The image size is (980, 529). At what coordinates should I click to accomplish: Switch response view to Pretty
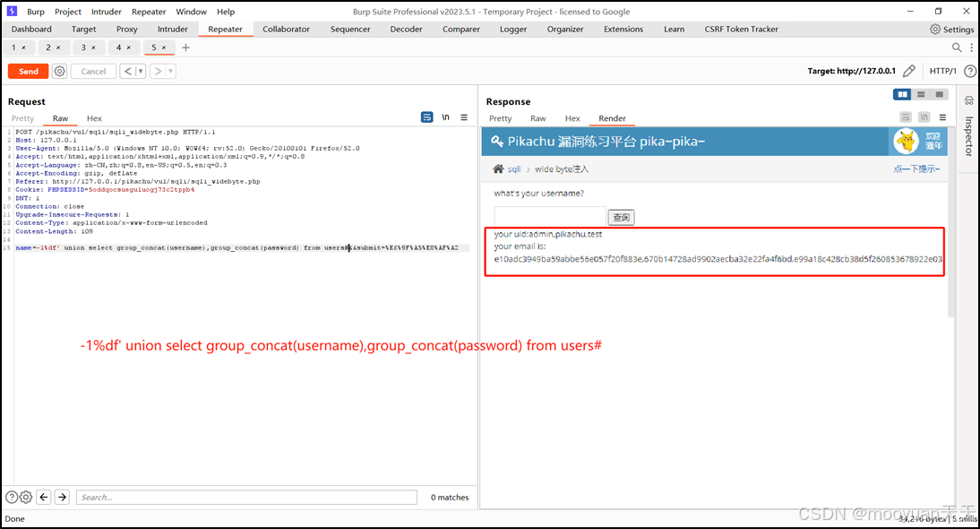pos(500,118)
